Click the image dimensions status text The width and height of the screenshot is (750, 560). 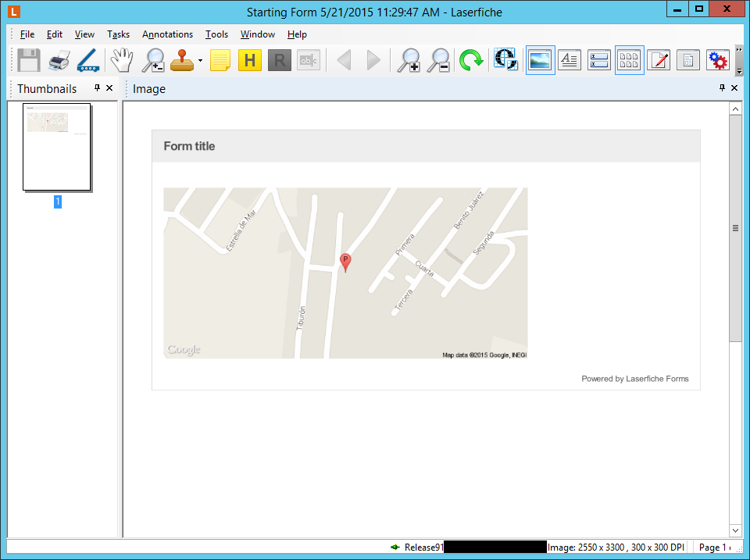click(x=616, y=548)
